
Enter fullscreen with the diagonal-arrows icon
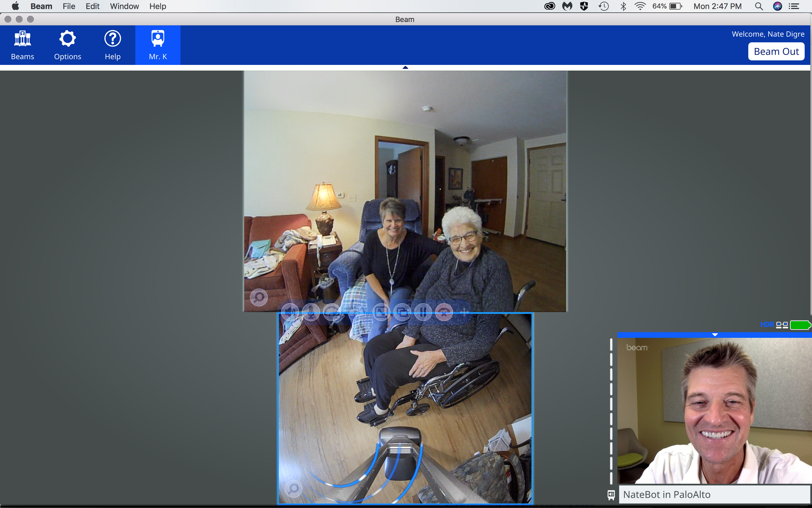381,312
